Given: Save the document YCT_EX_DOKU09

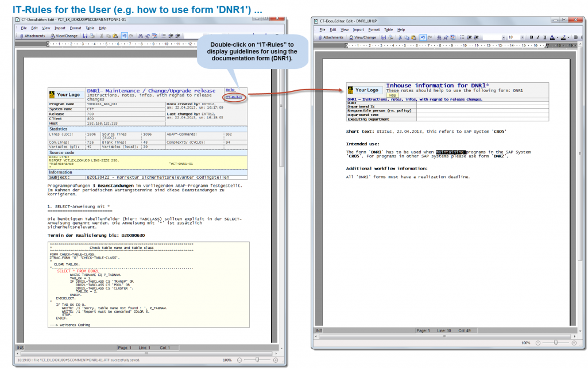Looking at the screenshot, I should pyautogui.click(x=85, y=34).
